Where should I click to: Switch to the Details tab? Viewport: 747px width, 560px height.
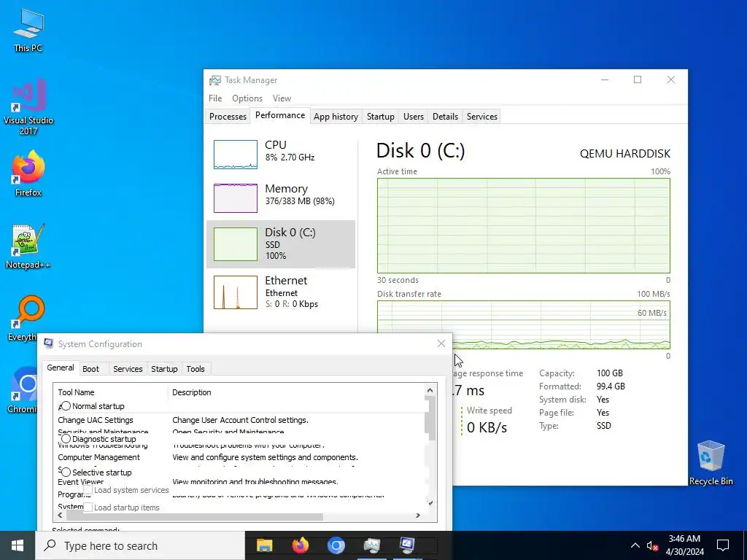pyautogui.click(x=445, y=117)
